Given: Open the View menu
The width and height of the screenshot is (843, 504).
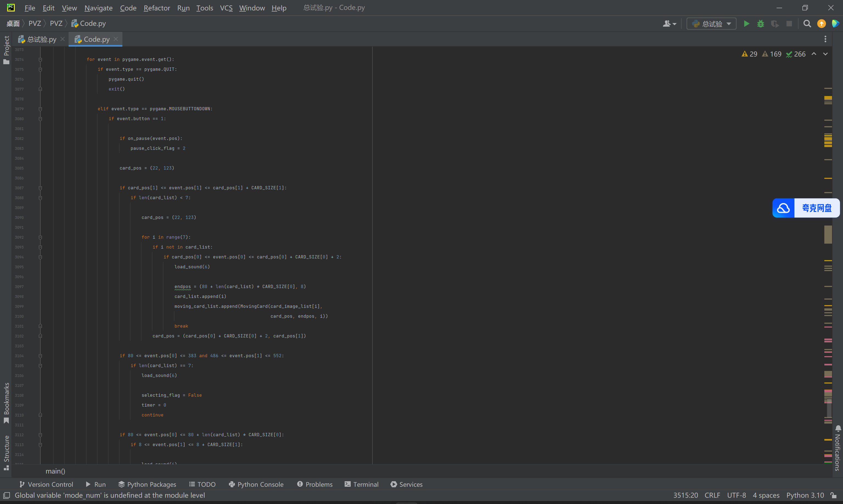Looking at the screenshot, I should 69,8.
